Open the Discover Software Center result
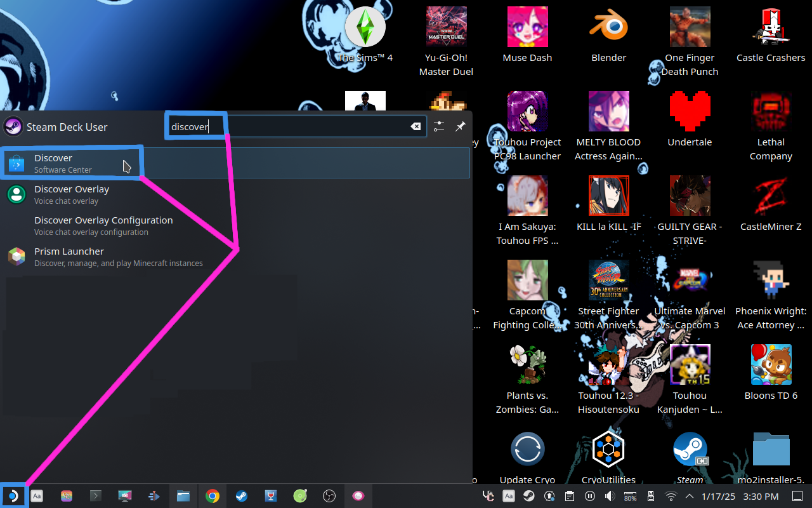 (x=236, y=163)
